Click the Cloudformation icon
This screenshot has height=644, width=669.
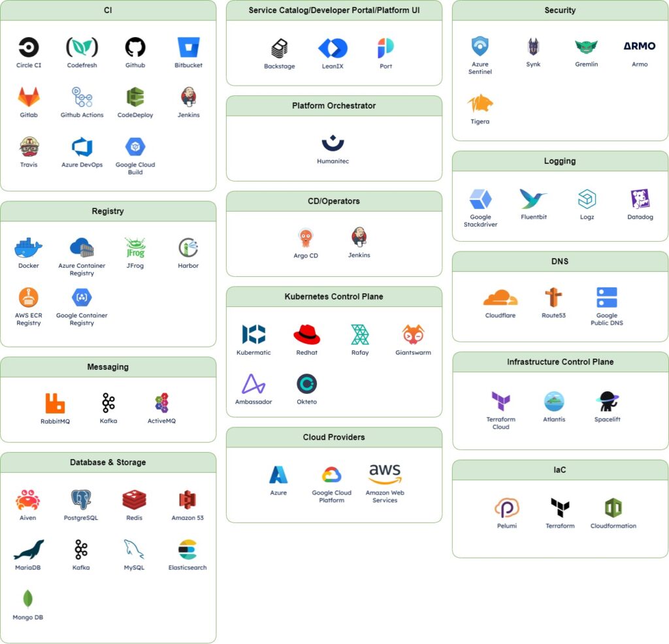point(613,508)
